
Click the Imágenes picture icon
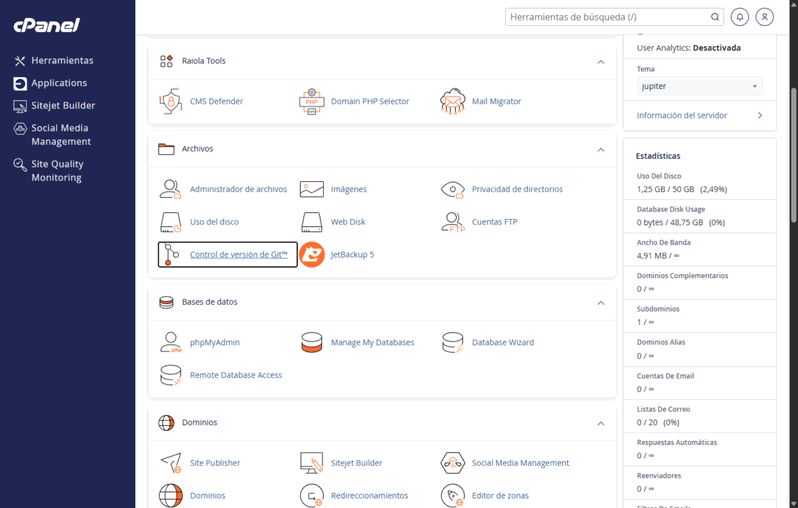[x=311, y=189]
